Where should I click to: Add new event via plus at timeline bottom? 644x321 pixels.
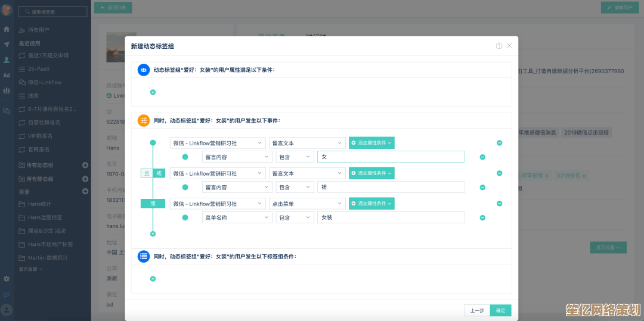pos(153,234)
